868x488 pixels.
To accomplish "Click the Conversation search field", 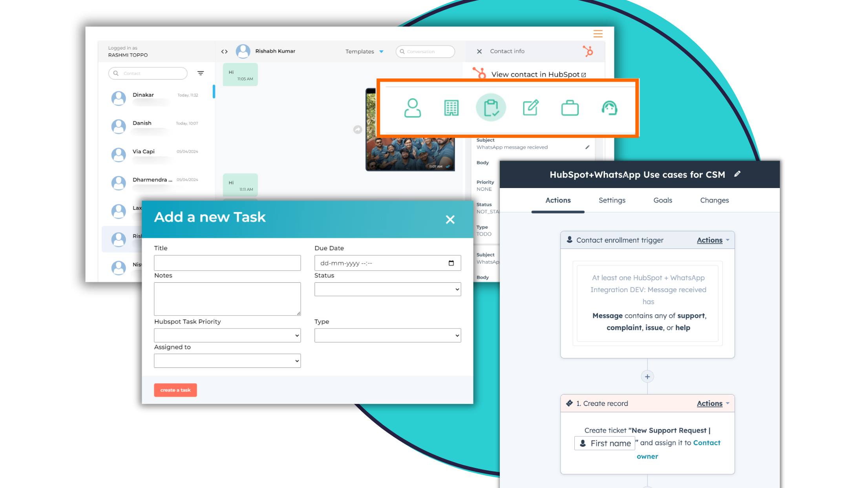I will pos(426,51).
